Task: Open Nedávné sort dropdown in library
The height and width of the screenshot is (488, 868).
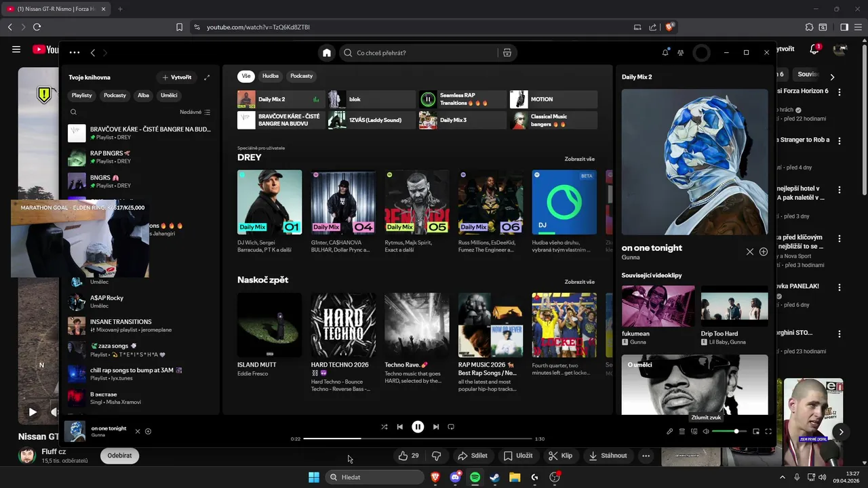Action: [x=195, y=112]
